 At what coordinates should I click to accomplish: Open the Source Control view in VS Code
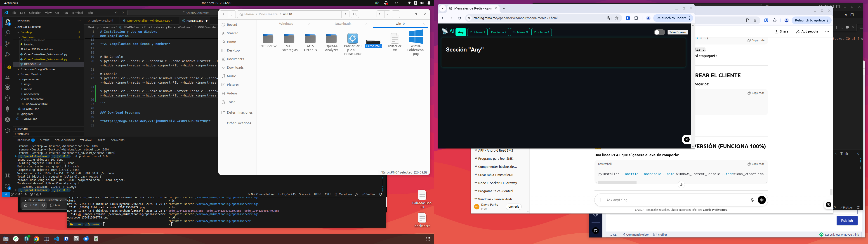7,44
